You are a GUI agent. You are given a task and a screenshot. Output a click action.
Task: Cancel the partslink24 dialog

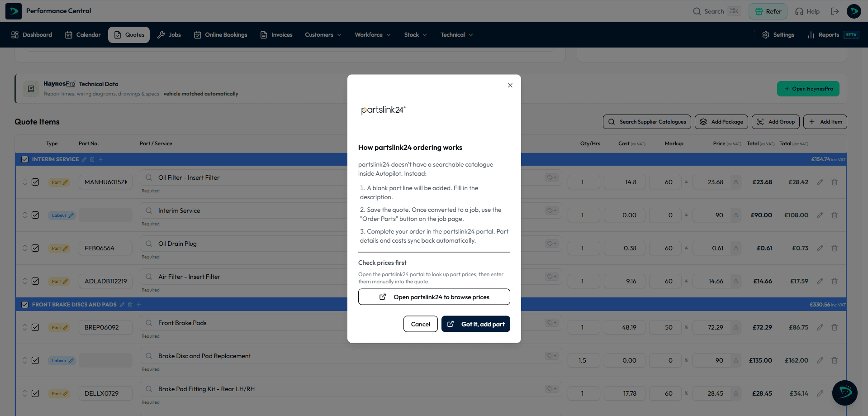tap(421, 324)
